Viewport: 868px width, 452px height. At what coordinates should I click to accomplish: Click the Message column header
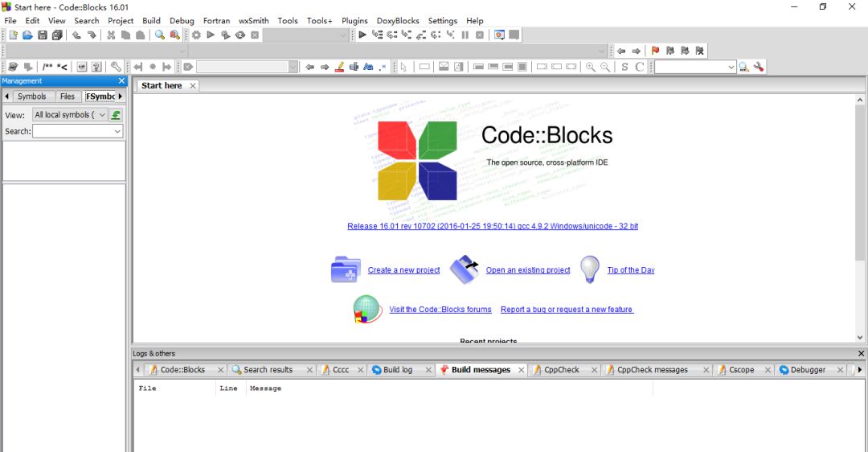coord(449,388)
